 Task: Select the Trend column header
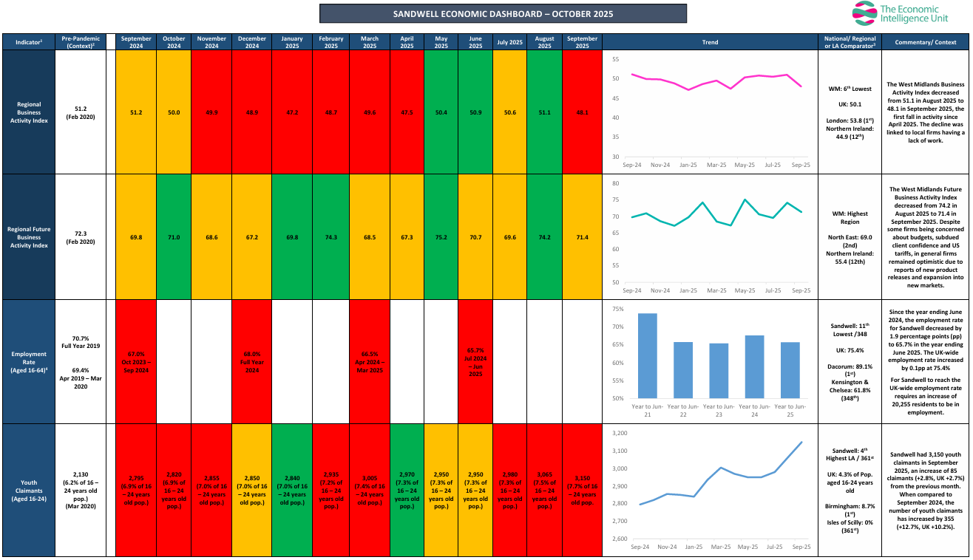710,42
